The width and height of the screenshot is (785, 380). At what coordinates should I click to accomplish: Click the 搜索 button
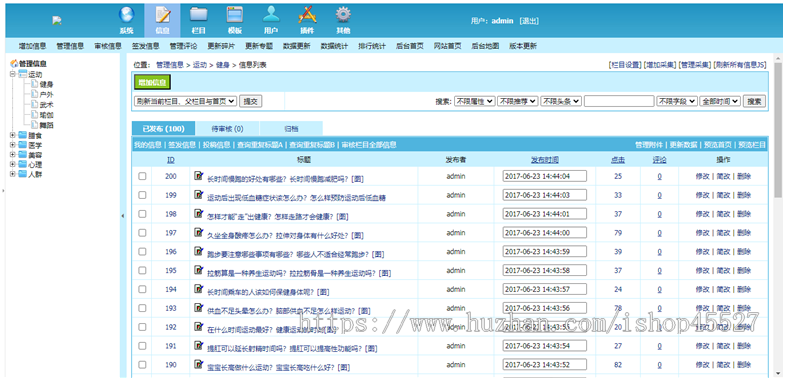pos(754,101)
